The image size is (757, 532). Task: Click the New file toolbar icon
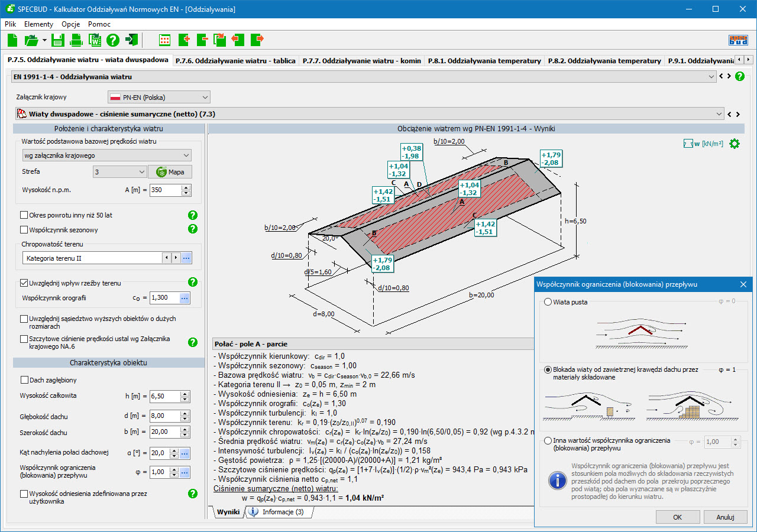[12, 40]
